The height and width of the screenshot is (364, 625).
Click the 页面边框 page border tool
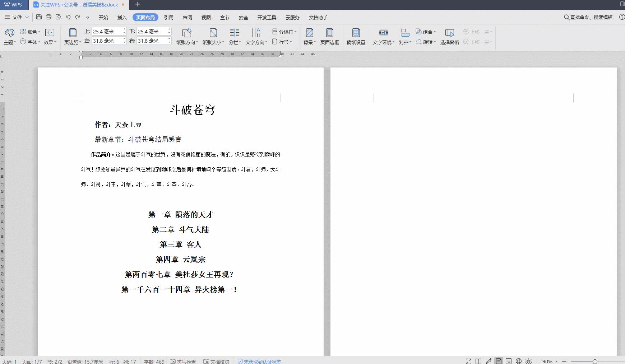(x=329, y=36)
